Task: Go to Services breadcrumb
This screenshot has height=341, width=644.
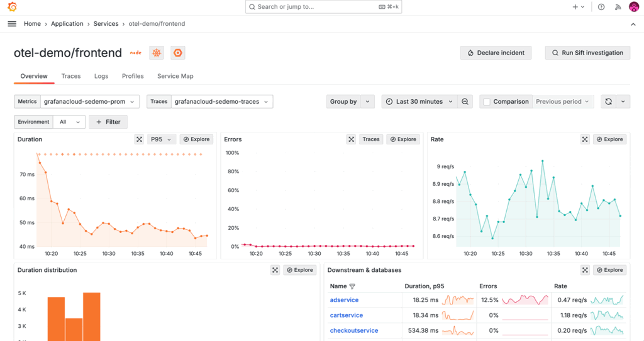Action: (x=106, y=24)
